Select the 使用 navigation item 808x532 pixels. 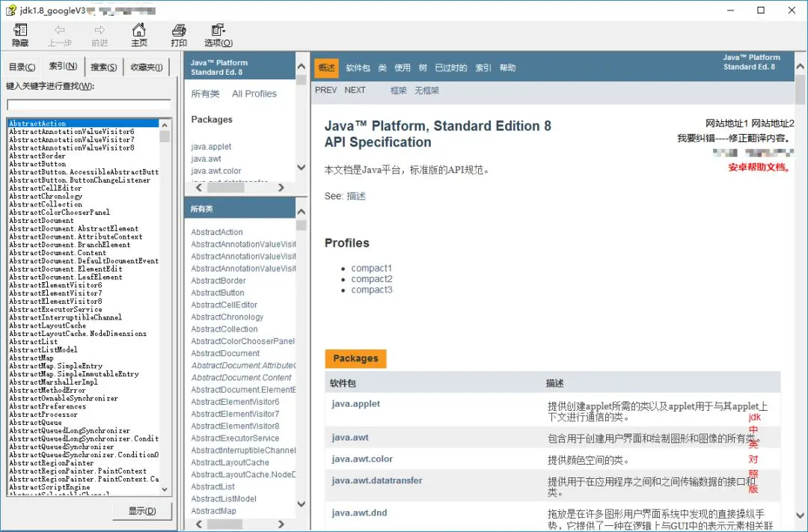tap(403, 67)
